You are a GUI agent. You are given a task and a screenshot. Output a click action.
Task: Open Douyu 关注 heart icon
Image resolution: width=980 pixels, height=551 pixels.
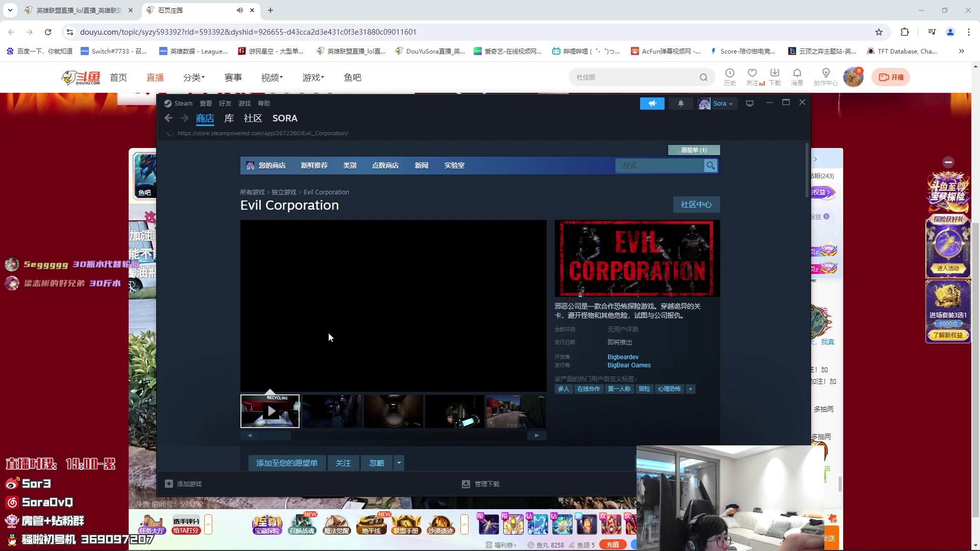752,77
